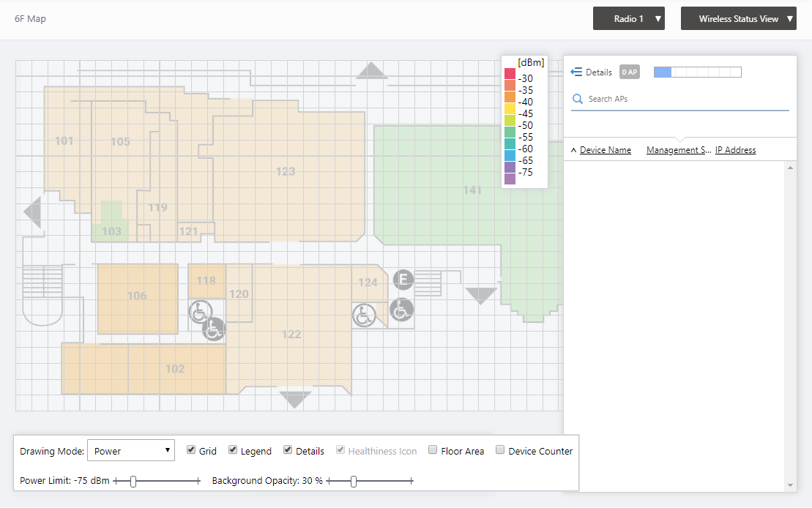Click the map pan down arrow at bottom
This screenshot has height=508, width=812.
click(296, 400)
